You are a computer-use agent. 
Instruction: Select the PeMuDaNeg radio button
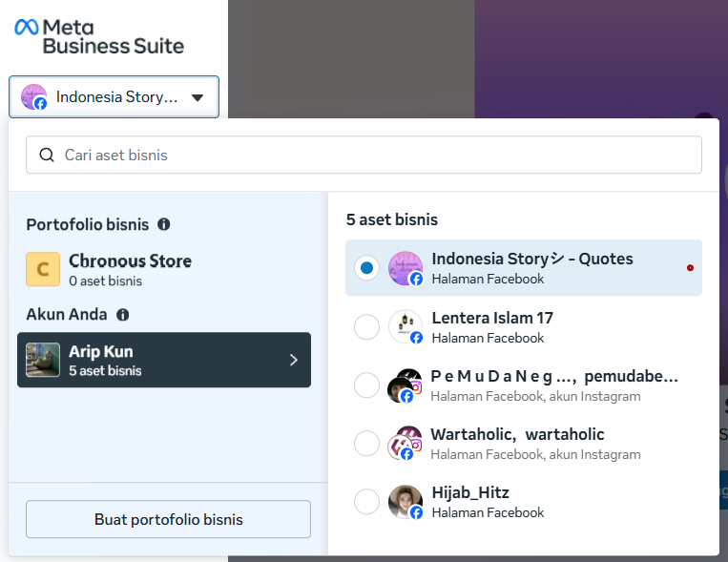click(366, 385)
